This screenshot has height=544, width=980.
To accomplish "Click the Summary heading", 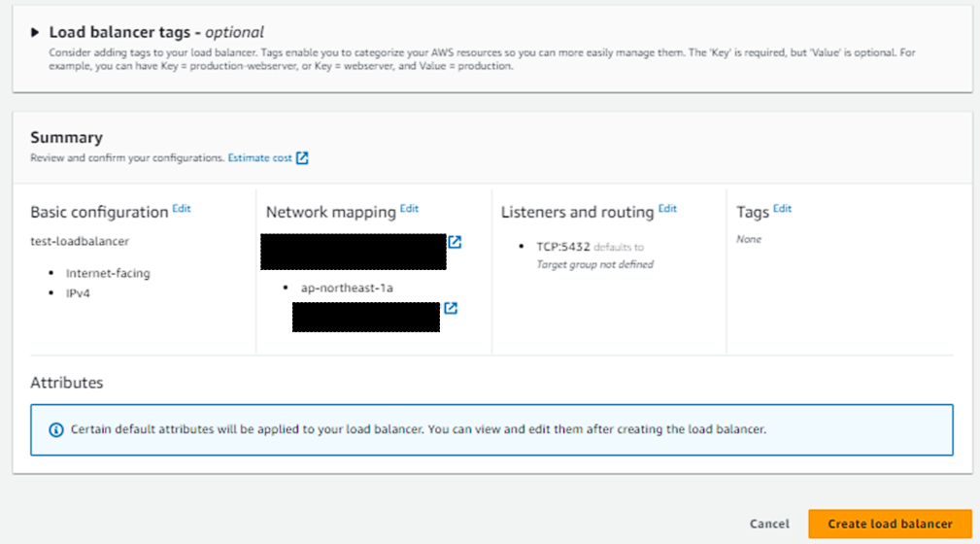I will (x=66, y=138).
